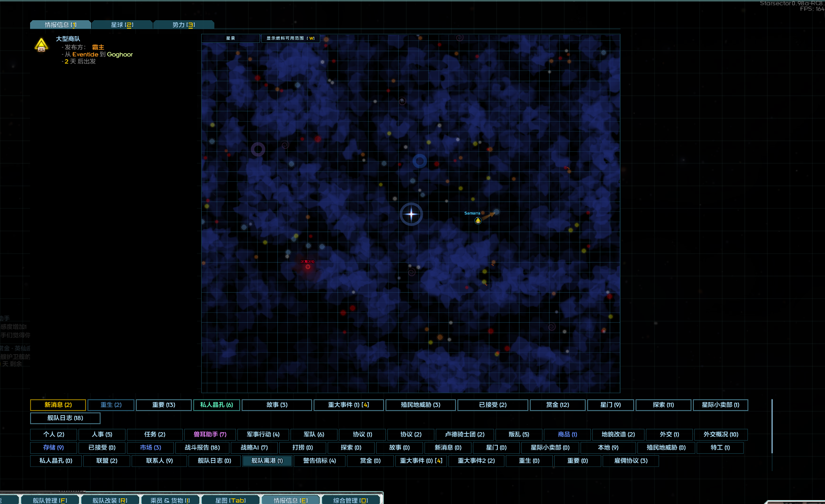Screen dimensions: 825x504
Task: Click the 本地 (9) tag
Action: coord(608,448)
